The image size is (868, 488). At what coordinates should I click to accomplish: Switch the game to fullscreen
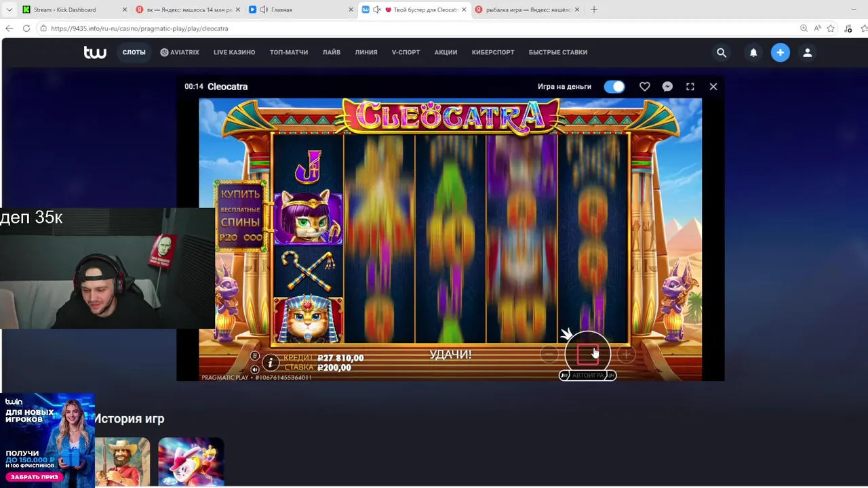tap(690, 87)
